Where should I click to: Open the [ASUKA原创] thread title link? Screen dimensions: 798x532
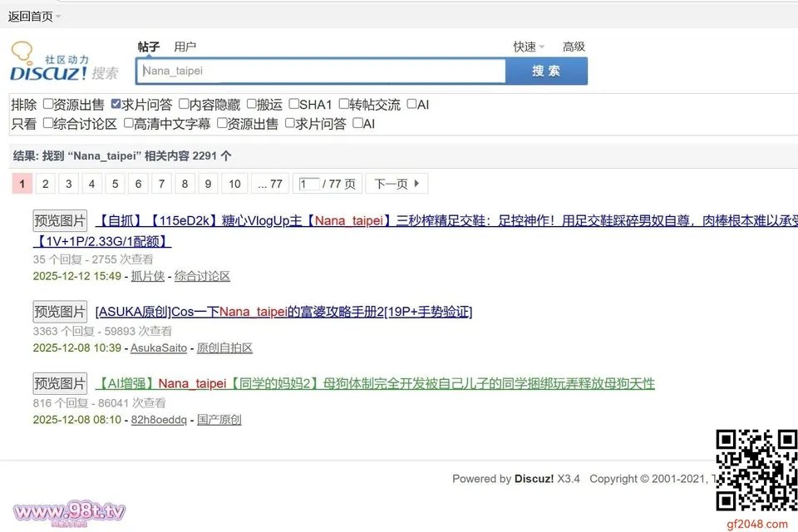pyautogui.click(x=283, y=312)
